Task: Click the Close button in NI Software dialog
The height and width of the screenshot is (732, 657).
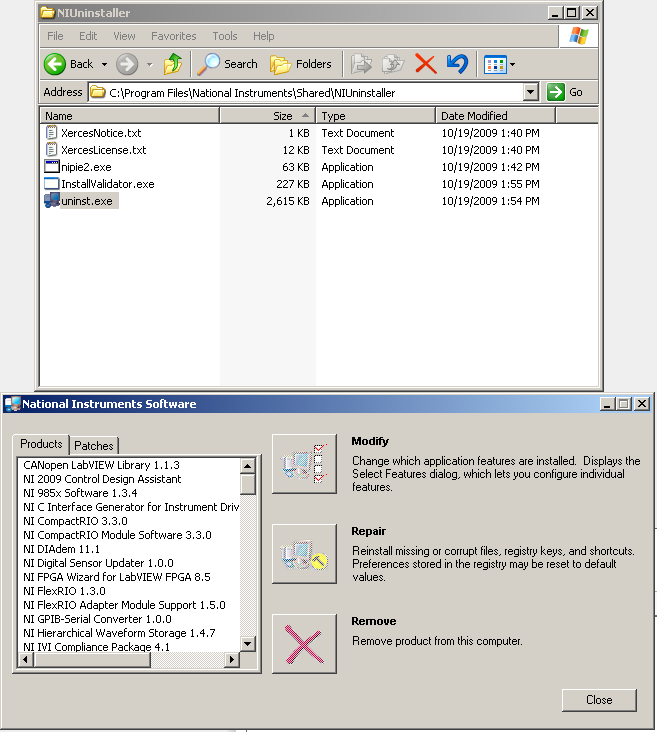Action: (x=599, y=700)
